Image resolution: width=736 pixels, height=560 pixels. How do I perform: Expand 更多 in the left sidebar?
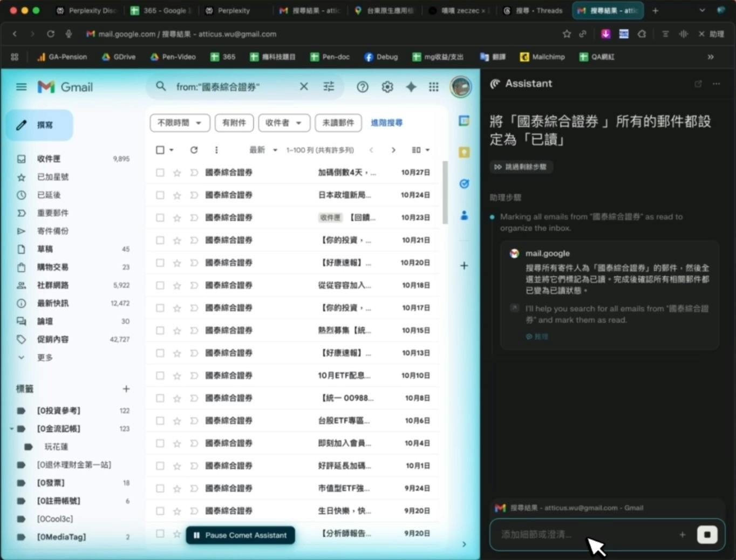[x=44, y=357]
